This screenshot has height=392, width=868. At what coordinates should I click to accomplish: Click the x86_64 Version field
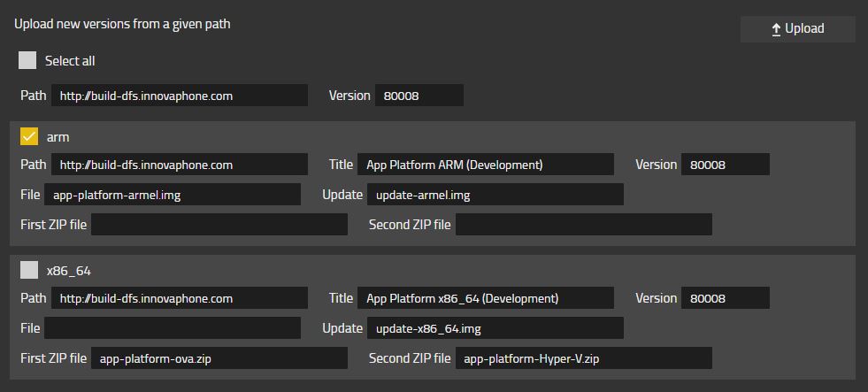coord(725,298)
